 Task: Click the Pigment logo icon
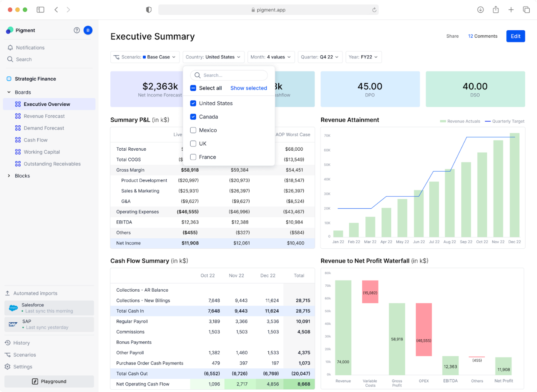[8, 30]
